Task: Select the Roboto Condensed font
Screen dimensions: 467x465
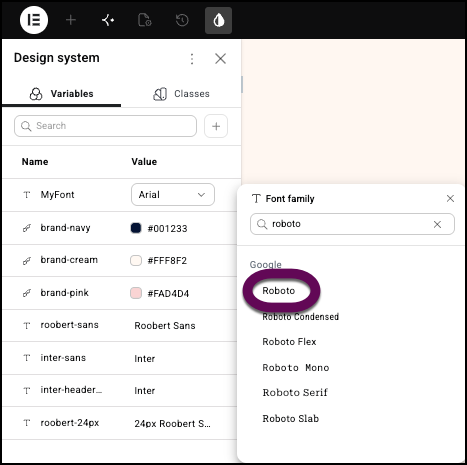Action: tap(300, 317)
